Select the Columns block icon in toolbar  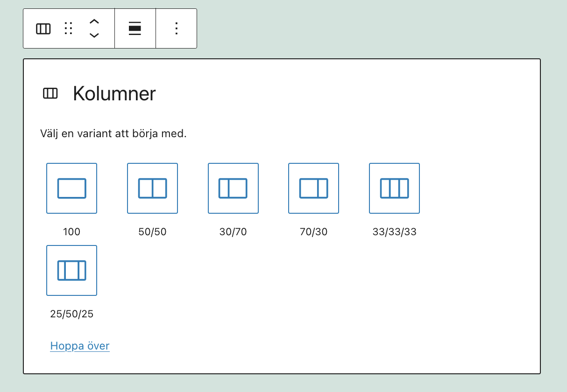[x=43, y=28]
